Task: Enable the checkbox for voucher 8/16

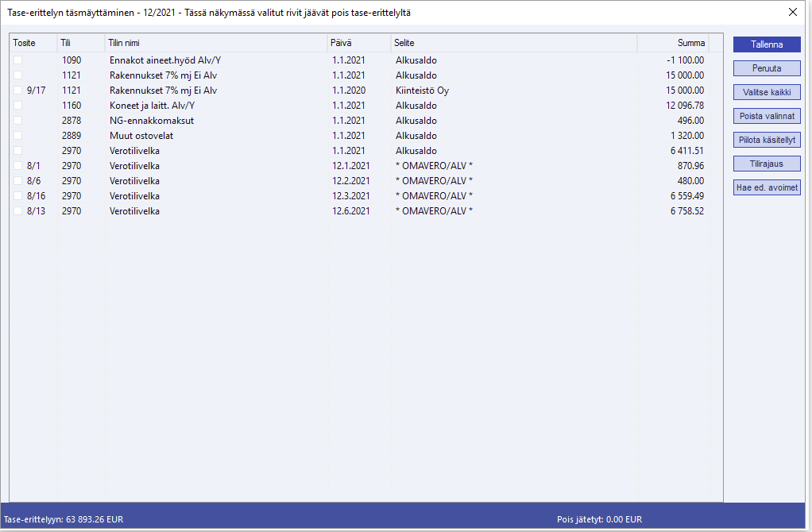Action: point(18,196)
